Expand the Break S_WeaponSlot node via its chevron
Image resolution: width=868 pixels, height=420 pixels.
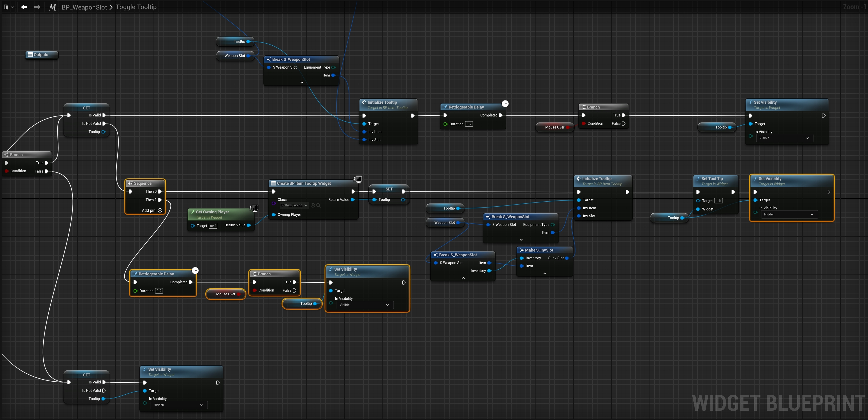[x=302, y=82]
